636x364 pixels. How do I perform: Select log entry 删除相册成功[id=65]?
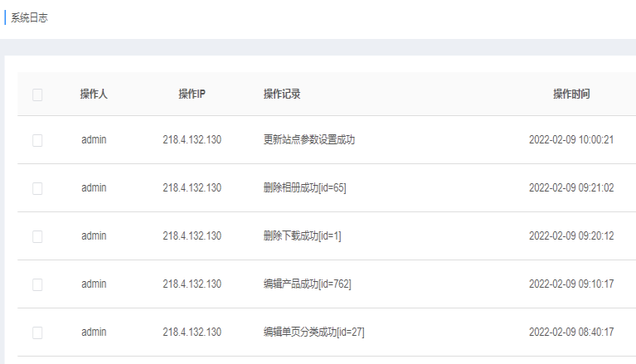[x=304, y=188]
